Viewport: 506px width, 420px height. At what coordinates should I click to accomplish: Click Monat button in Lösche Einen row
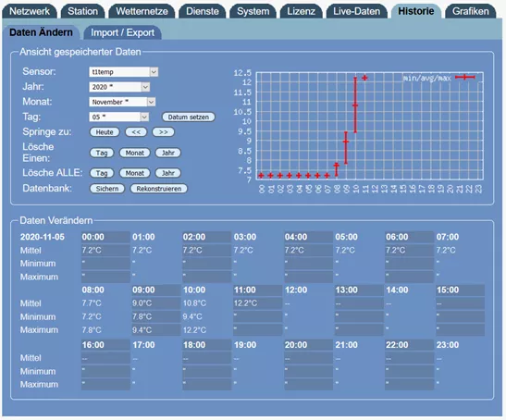click(134, 153)
